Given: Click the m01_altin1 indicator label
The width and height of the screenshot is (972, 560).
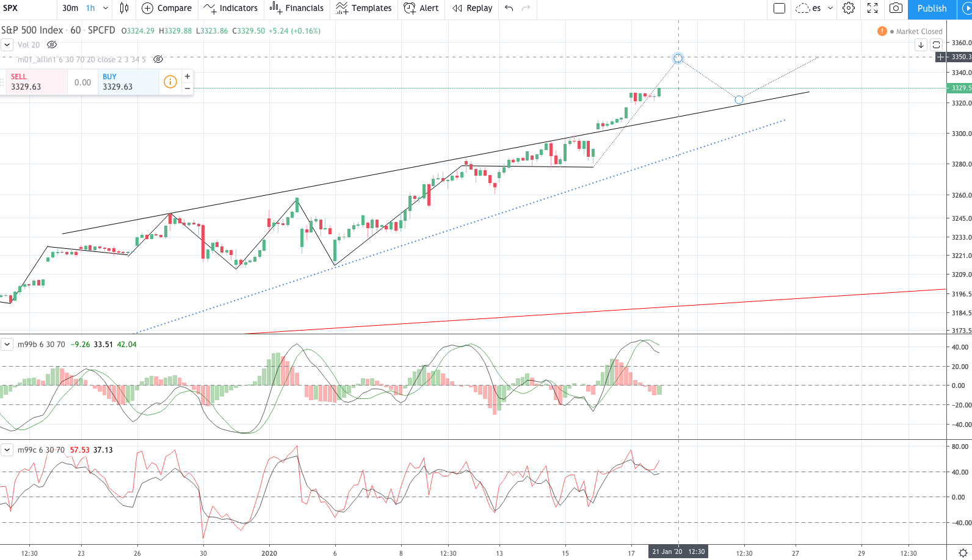Looking at the screenshot, I should tap(82, 60).
